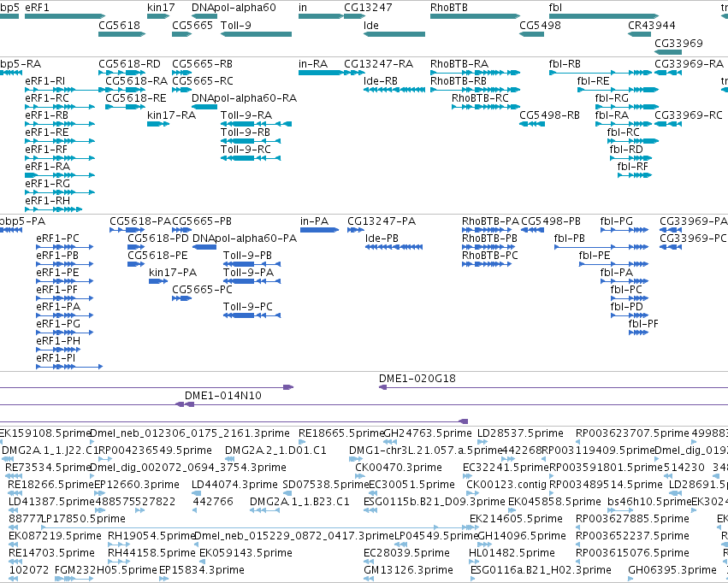
Task: Click the in-PA protein bar
Action: coord(319,230)
